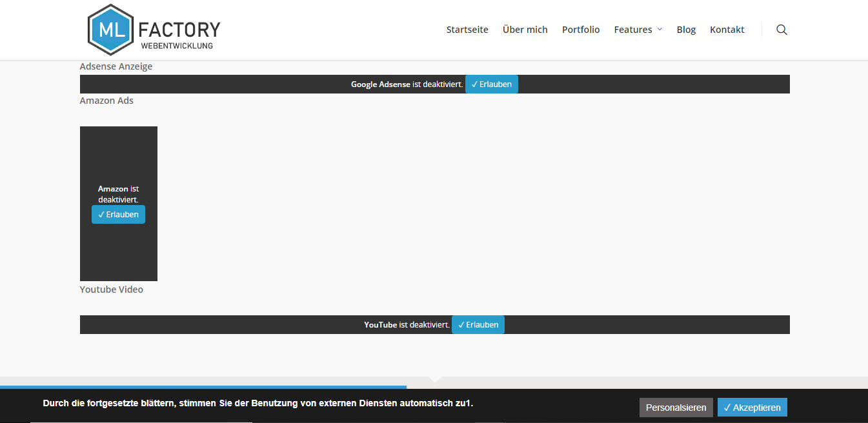This screenshot has height=423, width=868.
Task: Open the Features navigation item
Action: click(632, 30)
